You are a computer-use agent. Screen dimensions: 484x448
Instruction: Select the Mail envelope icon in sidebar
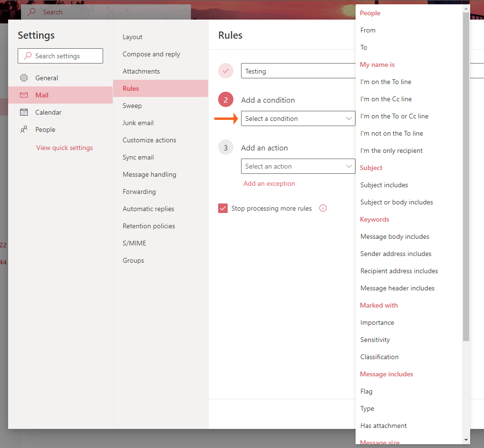pyautogui.click(x=23, y=95)
